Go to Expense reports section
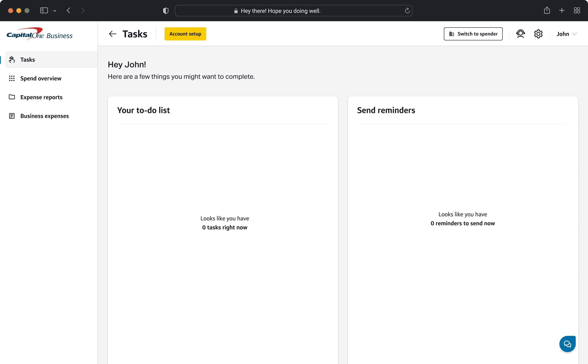588x364 pixels. 41,97
